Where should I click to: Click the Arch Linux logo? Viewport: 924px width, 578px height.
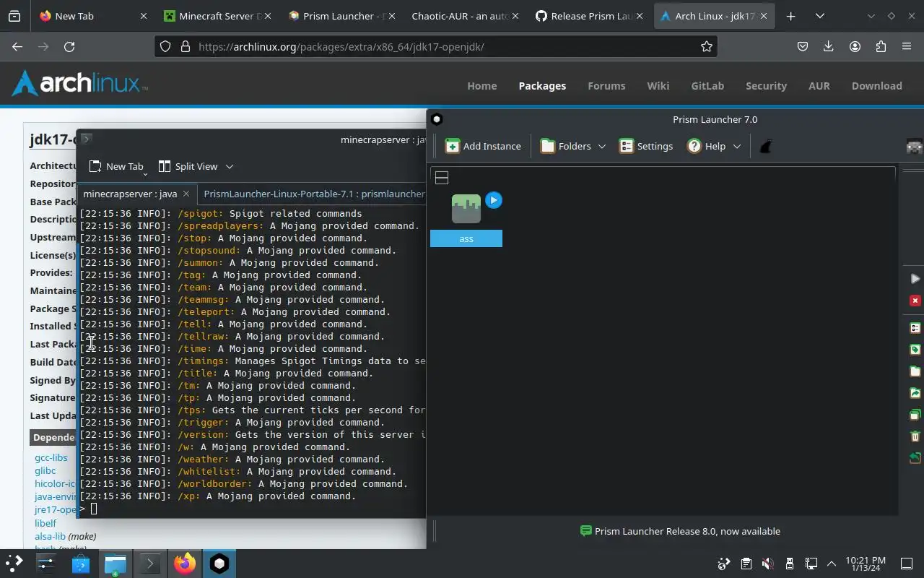pos(79,83)
